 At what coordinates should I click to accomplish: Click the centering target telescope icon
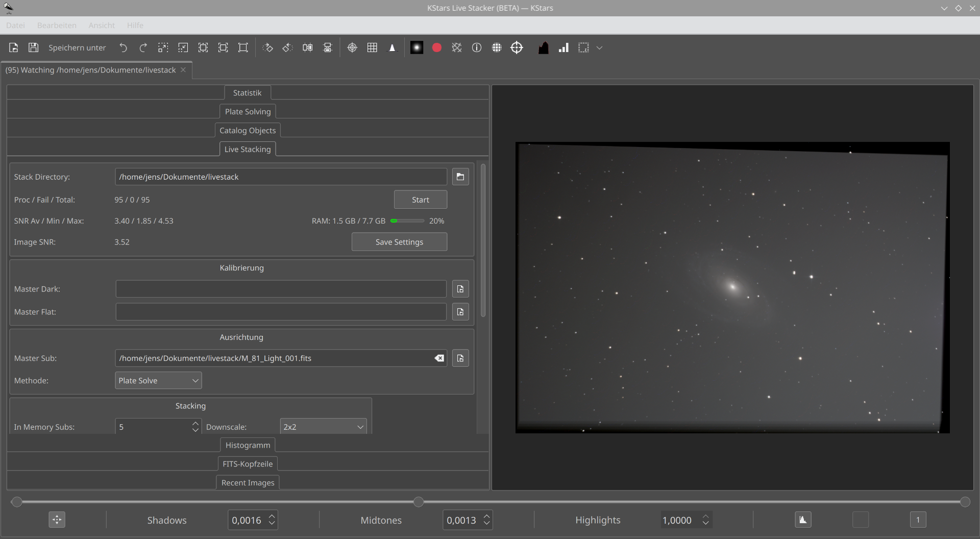(x=517, y=47)
